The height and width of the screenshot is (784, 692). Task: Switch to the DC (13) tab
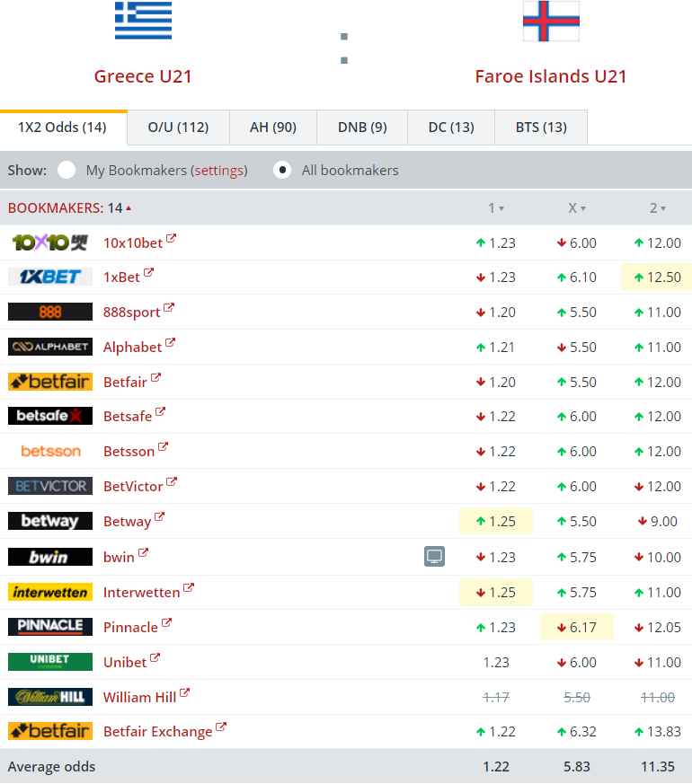click(x=451, y=128)
